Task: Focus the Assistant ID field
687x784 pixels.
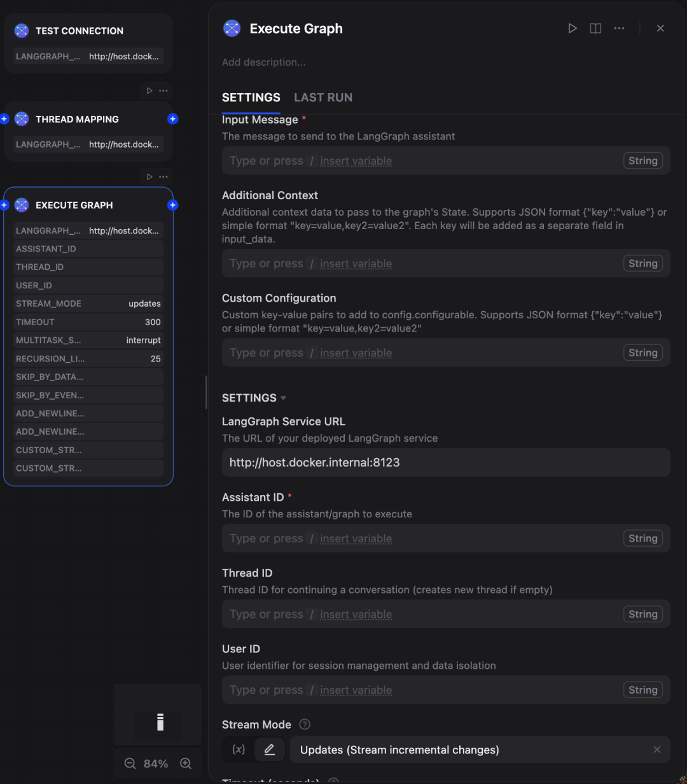Action: coord(446,538)
